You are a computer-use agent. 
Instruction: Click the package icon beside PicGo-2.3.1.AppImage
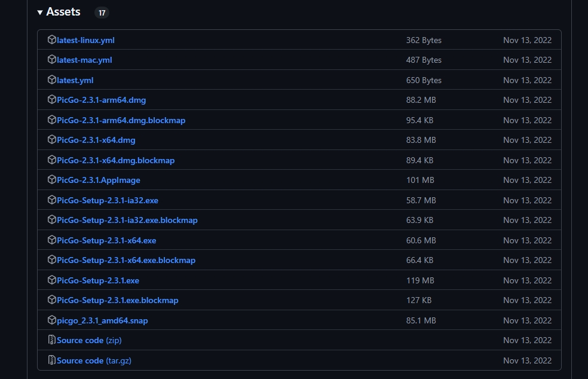click(x=52, y=180)
